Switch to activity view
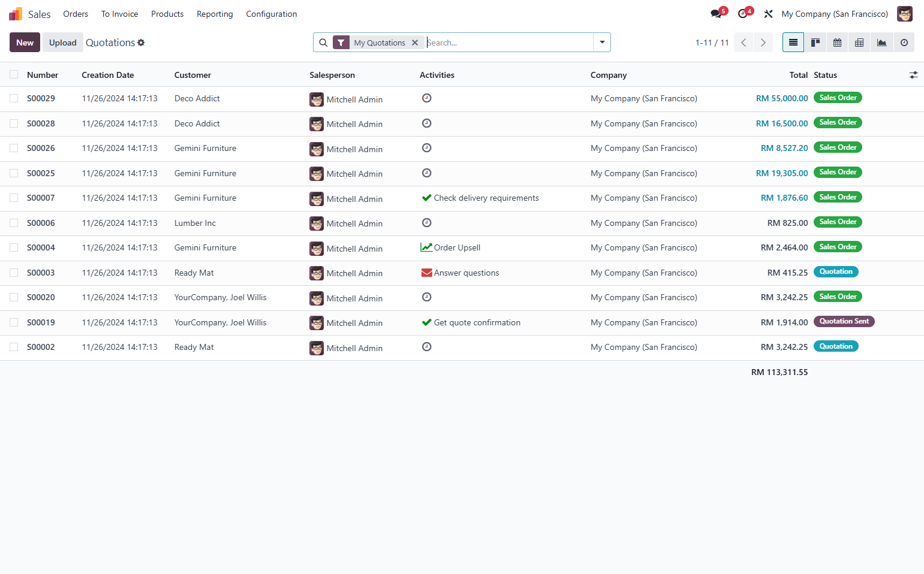Image resolution: width=924 pixels, height=574 pixels. tap(904, 43)
